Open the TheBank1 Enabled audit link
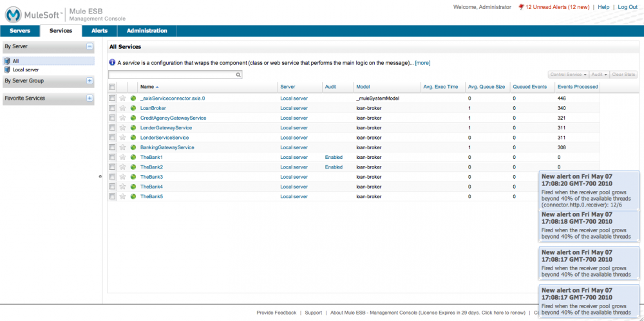 334,157
